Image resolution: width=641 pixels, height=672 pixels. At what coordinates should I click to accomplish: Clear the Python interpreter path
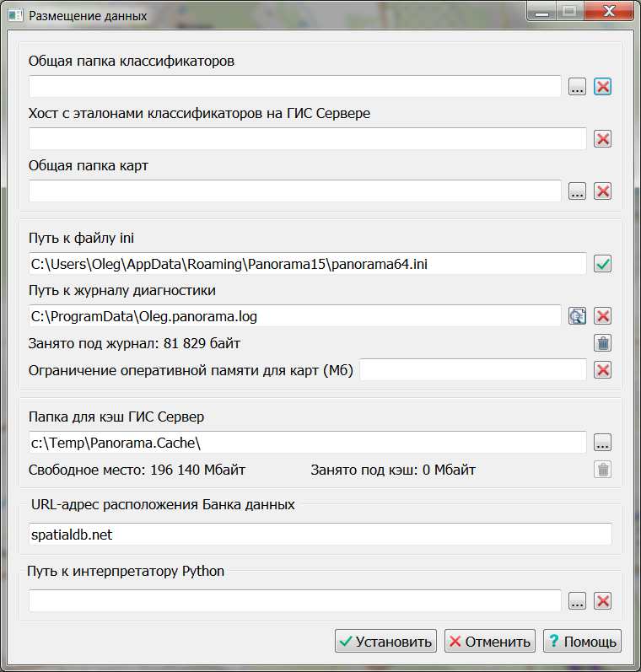[x=602, y=601]
